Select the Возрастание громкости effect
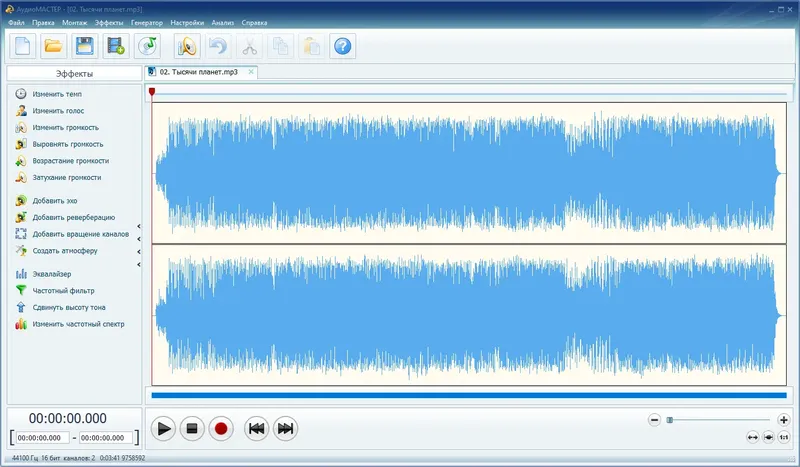The image size is (800, 467). point(62,161)
